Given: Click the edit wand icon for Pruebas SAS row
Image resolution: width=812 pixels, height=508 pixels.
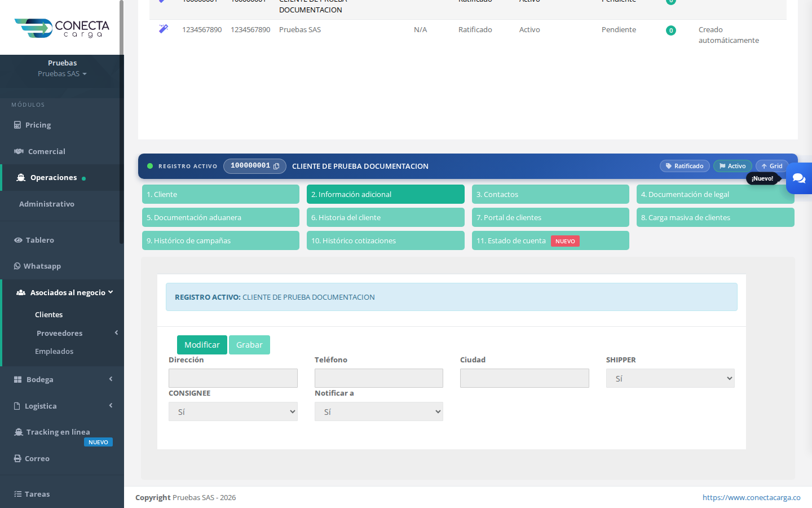Looking at the screenshot, I should 164,29.
